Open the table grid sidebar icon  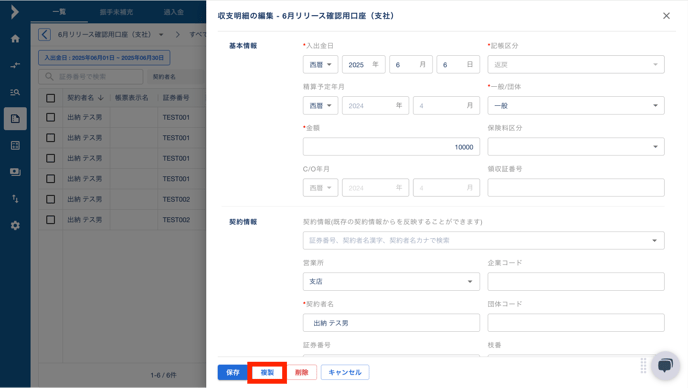pos(15,145)
